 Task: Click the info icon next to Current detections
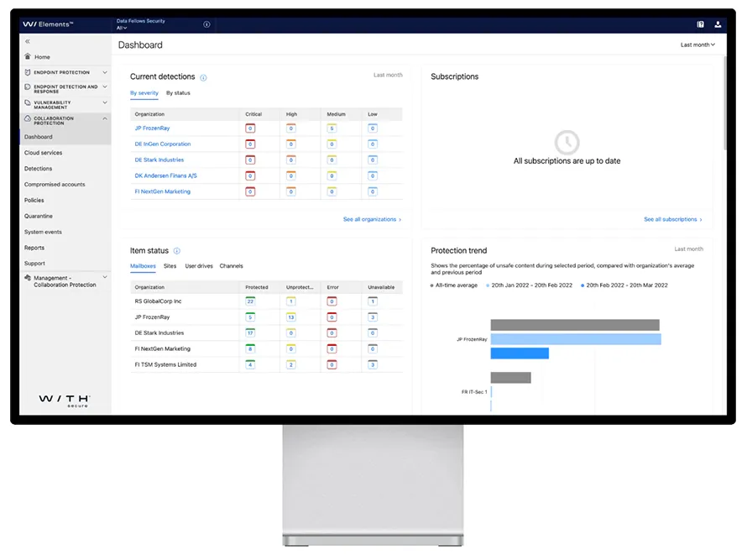click(201, 77)
